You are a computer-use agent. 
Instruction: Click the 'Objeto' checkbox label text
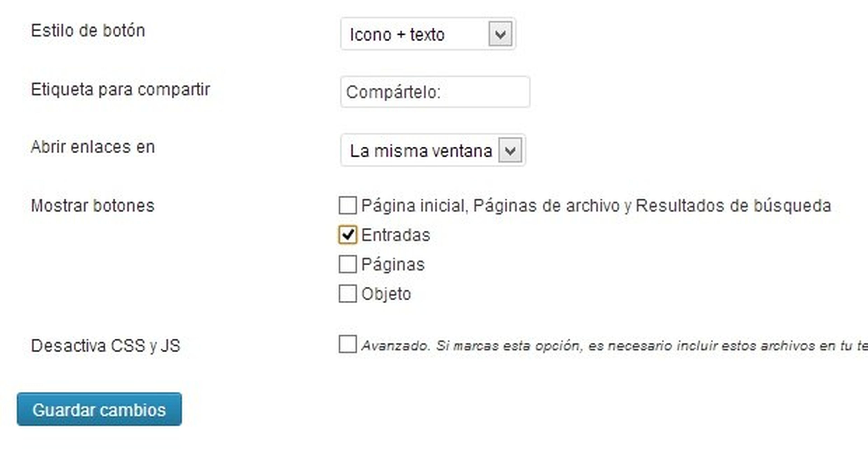tap(386, 294)
